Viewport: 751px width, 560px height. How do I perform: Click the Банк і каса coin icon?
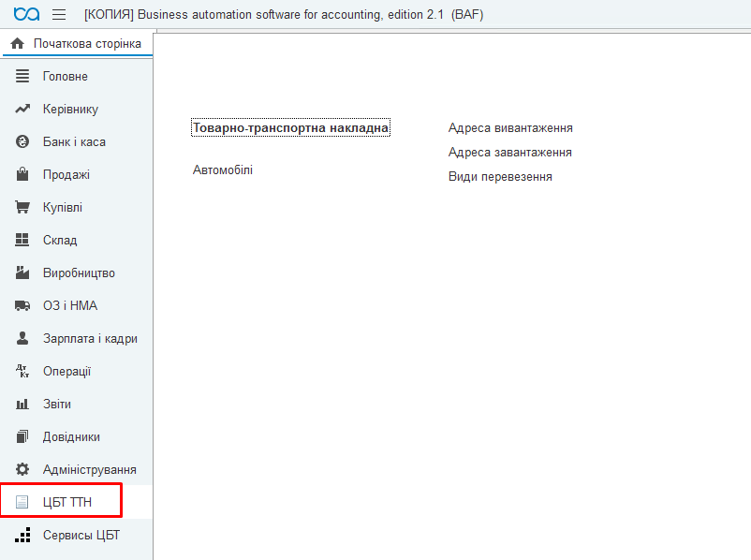coord(23,142)
